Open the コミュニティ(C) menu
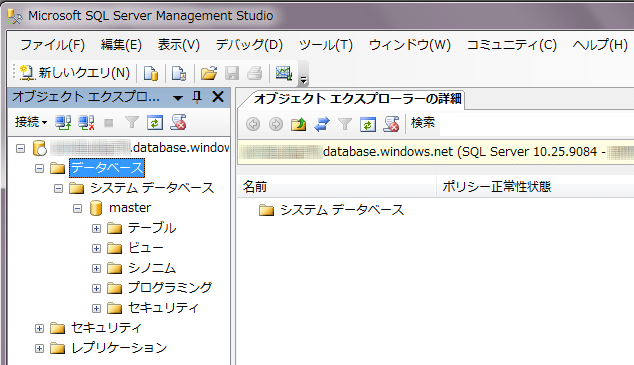The image size is (634, 365). tap(511, 44)
